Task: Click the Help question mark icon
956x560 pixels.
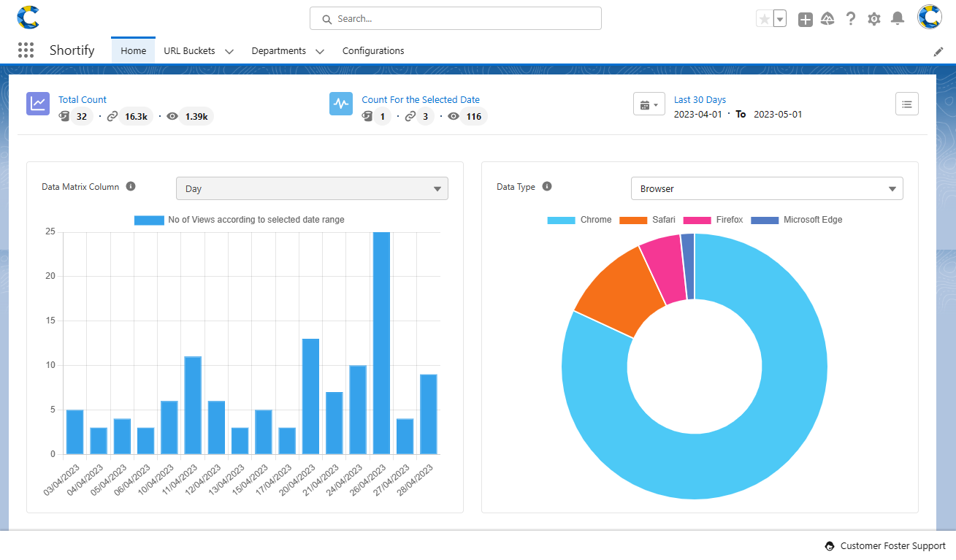Action: pyautogui.click(x=851, y=19)
